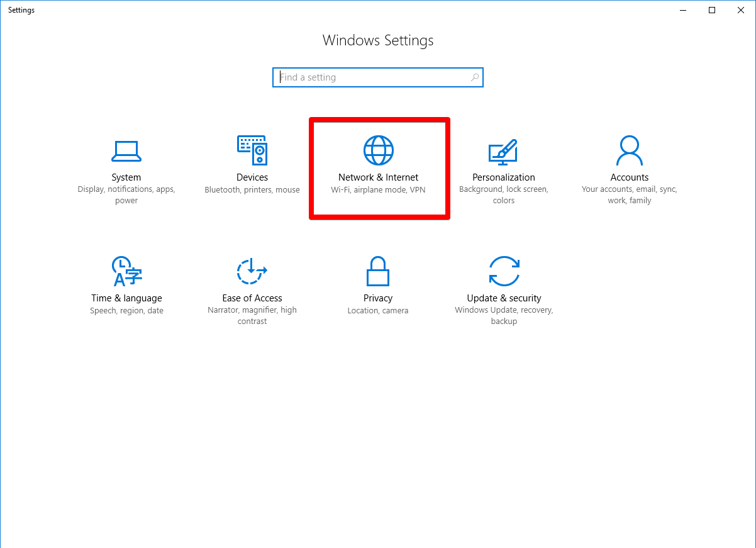
Task: Click "Windows Update, recovery, backup" description
Action: [504, 316]
